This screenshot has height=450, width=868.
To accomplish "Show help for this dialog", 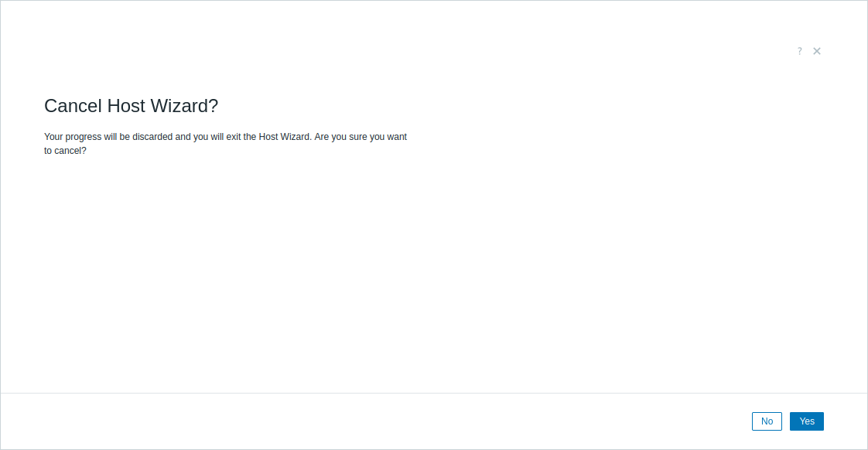I will point(800,51).
